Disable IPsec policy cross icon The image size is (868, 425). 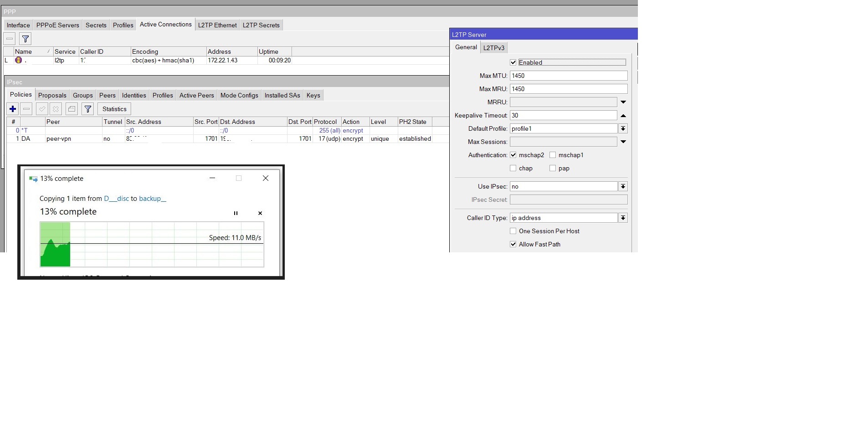click(56, 109)
